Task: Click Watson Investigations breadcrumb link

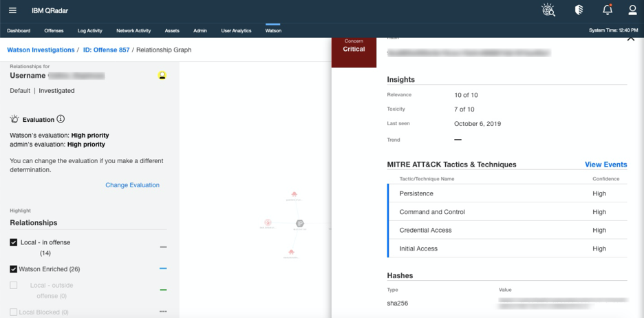Action: [41, 50]
